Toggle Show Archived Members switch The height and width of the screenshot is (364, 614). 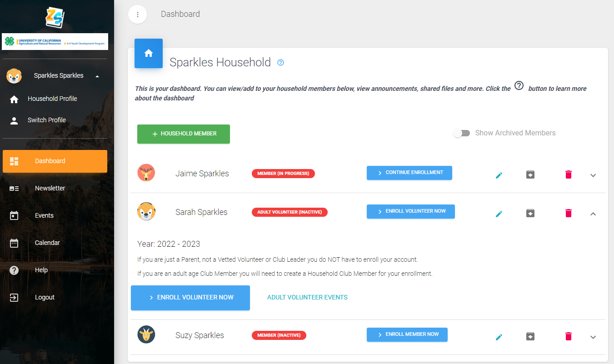pyautogui.click(x=462, y=133)
